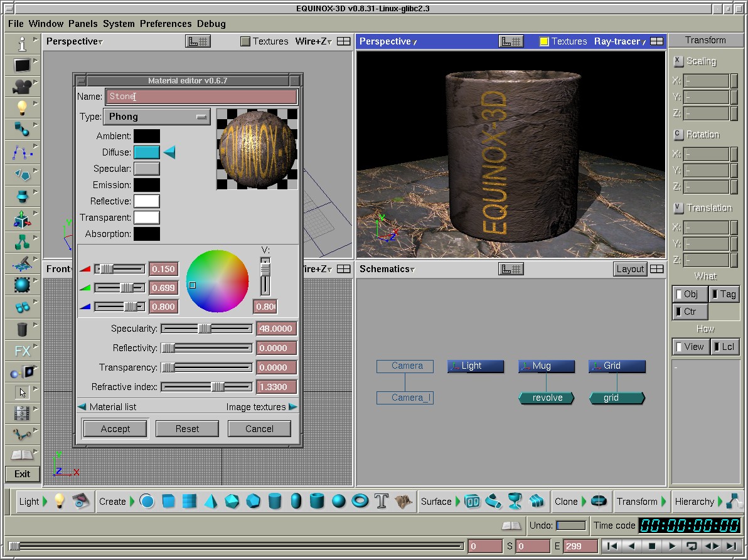Click the open book icon in the left toolbar
Image resolution: width=748 pixels, height=560 pixels.
(x=22, y=454)
